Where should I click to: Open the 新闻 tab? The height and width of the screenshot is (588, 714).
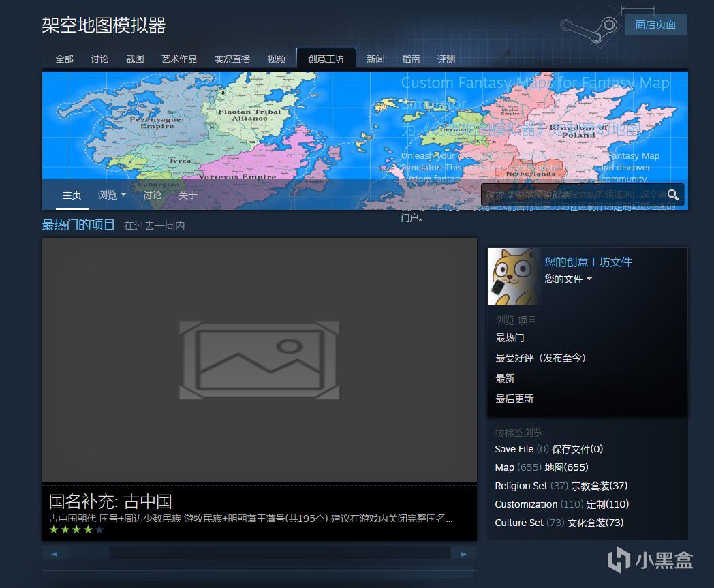coord(375,59)
